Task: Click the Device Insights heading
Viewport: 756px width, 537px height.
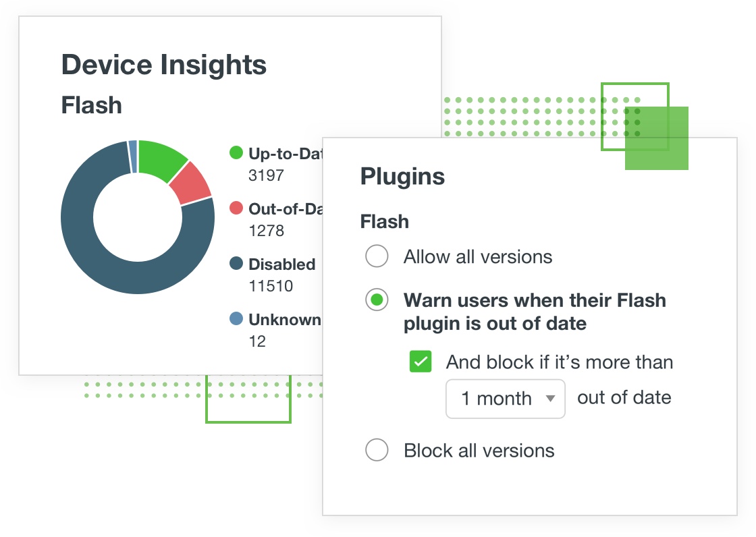Action: coord(164,65)
